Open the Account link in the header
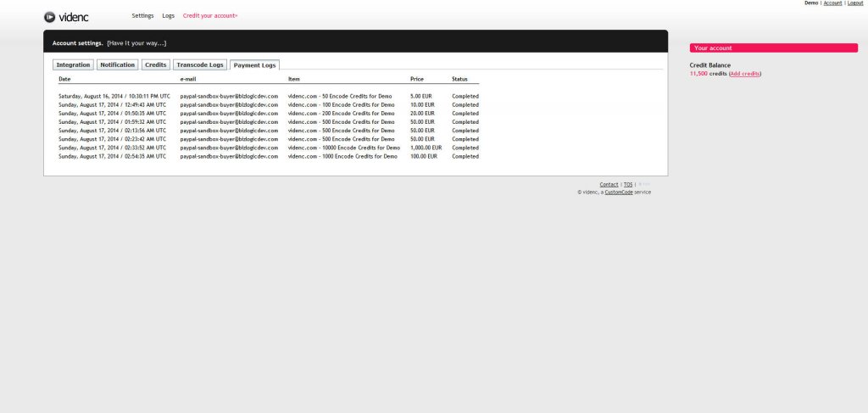The width and height of the screenshot is (868, 413). 832,3
